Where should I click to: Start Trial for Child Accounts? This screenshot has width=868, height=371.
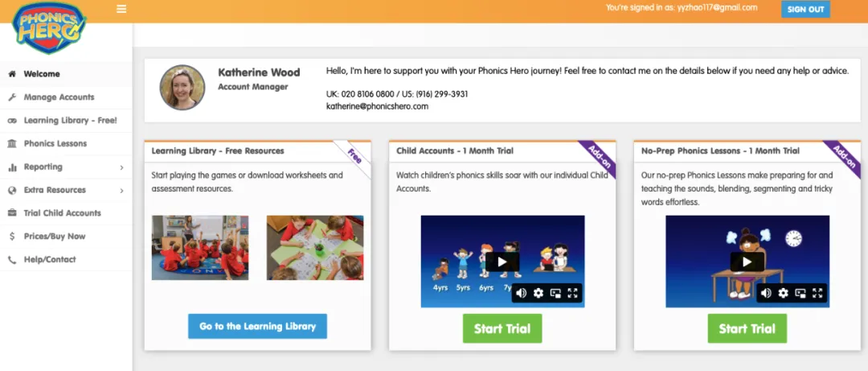pyautogui.click(x=502, y=328)
